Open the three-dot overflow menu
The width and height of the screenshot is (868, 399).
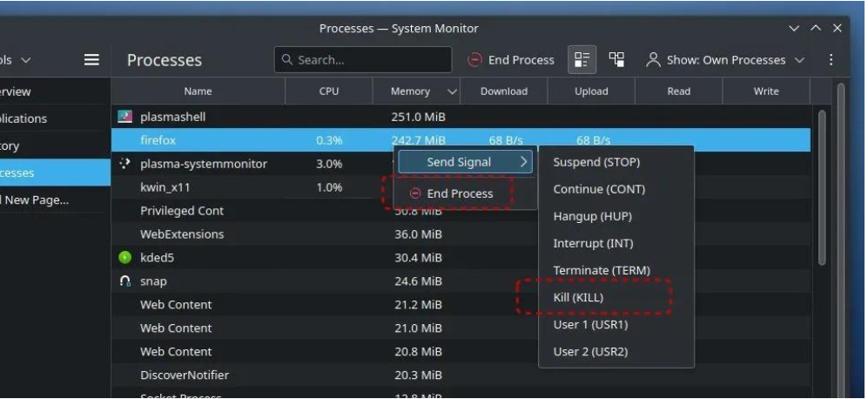pyautogui.click(x=831, y=60)
